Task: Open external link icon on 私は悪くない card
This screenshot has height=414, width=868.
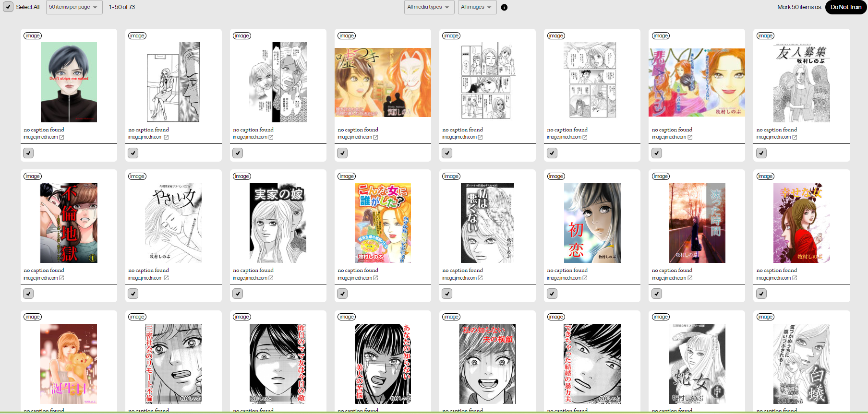Action: tap(480, 278)
